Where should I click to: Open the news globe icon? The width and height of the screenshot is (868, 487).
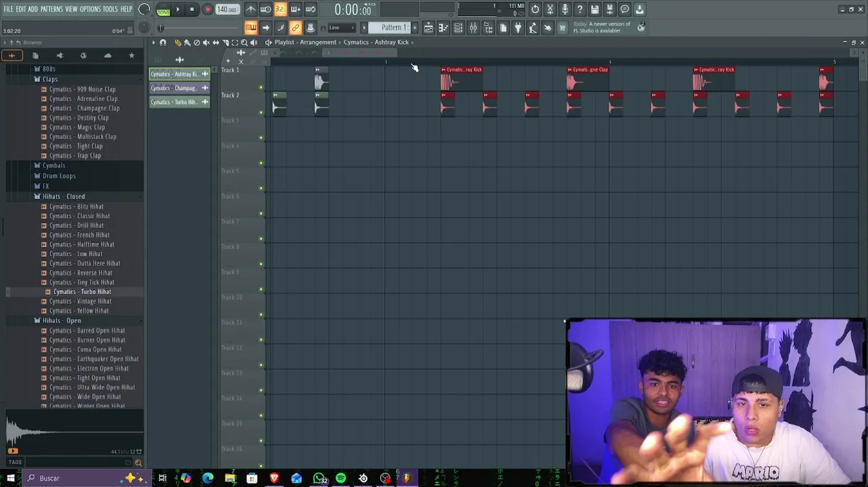(x=642, y=27)
